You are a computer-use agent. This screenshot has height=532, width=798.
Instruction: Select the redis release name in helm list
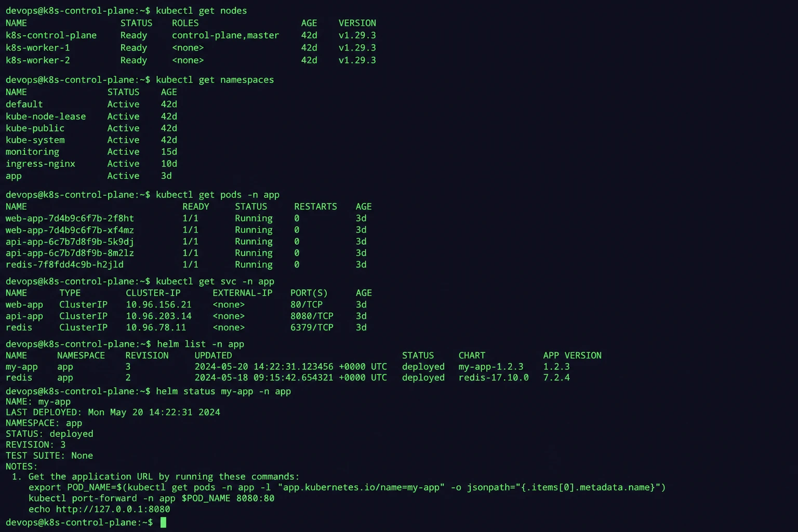point(19,378)
